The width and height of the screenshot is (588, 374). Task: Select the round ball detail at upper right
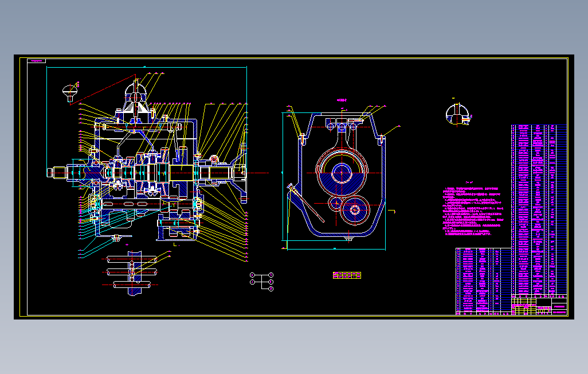click(x=457, y=114)
